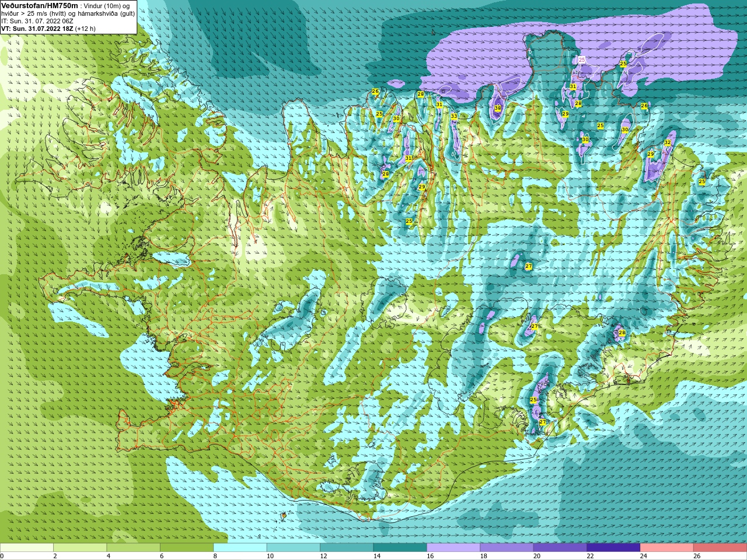Click the yellow gust label '38'
This screenshot has width=747, height=560.
tap(498, 108)
